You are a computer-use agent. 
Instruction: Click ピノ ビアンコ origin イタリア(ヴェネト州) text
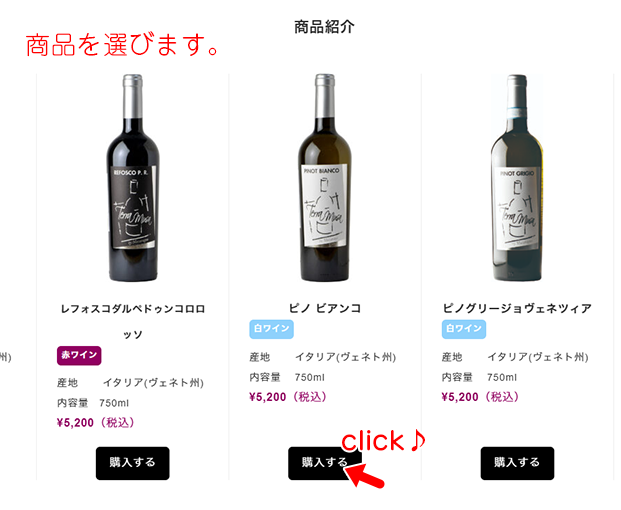345,357
